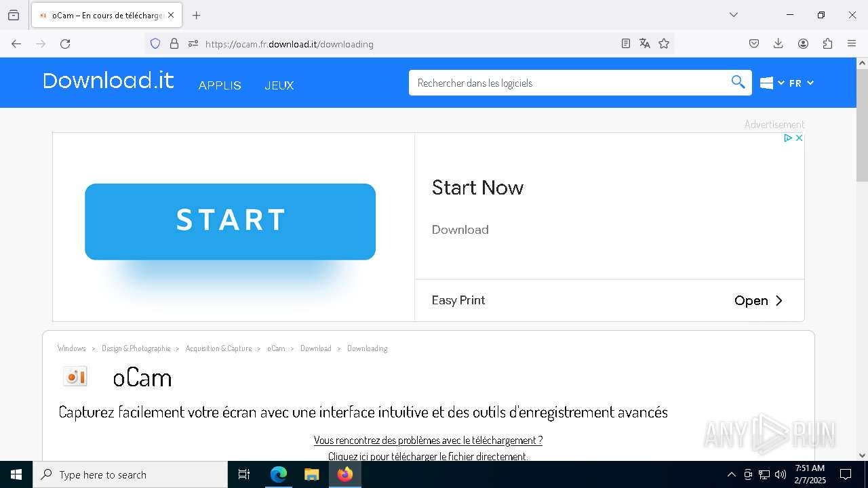Screen dimensions: 868x488
Task: Click the direct file download link
Action: [x=428, y=457]
